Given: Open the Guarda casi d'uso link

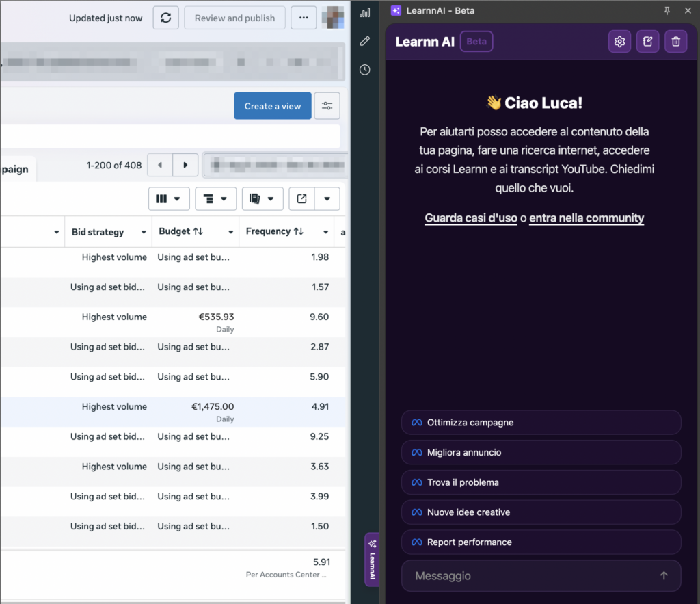Looking at the screenshot, I should click(x=470, y=218).
